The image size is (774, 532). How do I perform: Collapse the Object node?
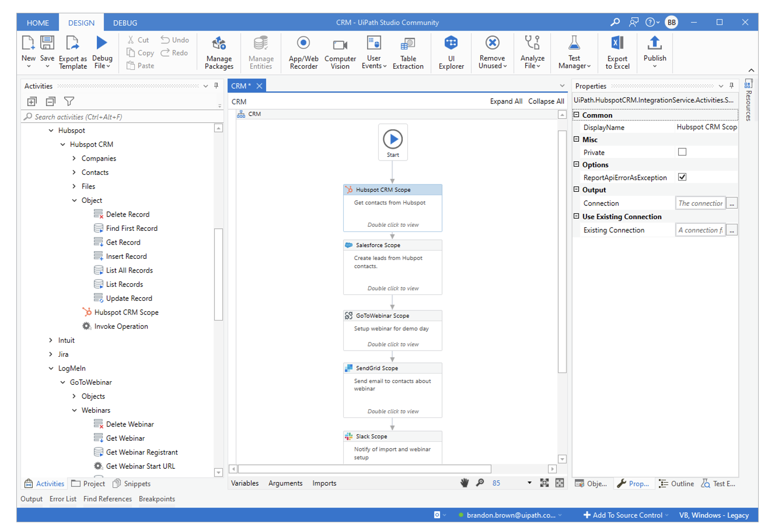(74, 200)
